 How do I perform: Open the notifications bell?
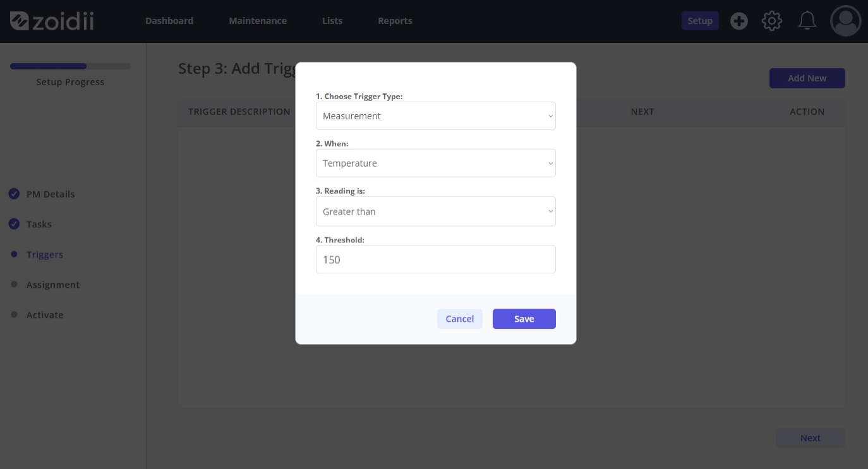[807, 21]
